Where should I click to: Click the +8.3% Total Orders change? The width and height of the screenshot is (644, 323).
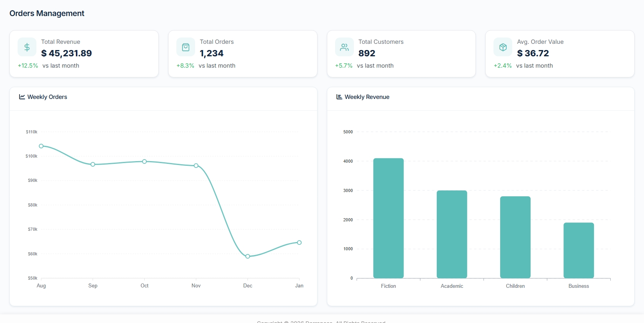point(185,66)
